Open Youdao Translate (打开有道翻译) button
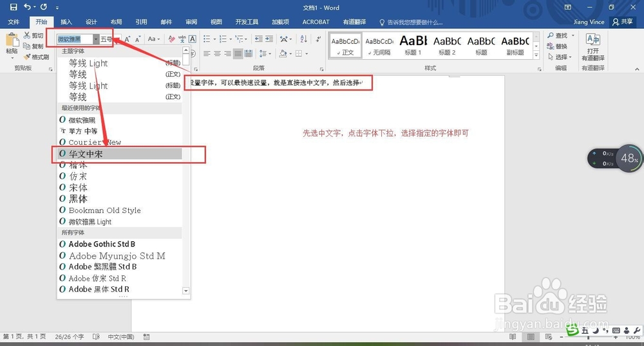The height and width of the screenshot is (346, 644). coord(592,47)
